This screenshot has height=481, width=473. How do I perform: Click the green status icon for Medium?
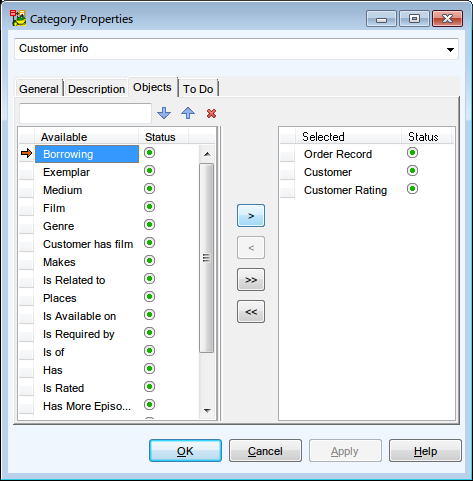150,189
